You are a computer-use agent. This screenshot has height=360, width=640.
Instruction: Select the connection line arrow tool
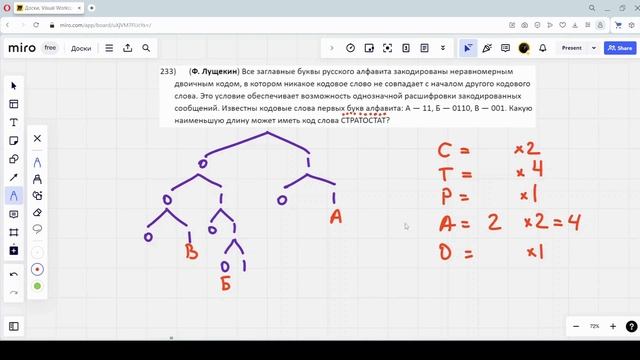point(13,178)
